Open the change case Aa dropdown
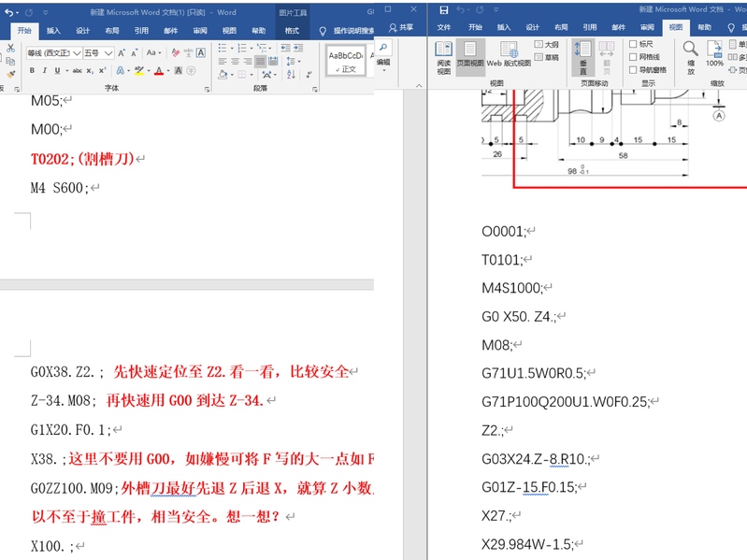The width and height of the screenshot is (747, 560). (152, 53)
